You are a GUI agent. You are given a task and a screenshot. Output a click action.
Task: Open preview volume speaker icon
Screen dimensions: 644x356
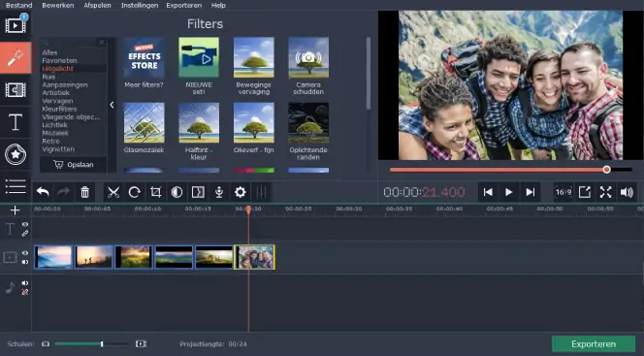click(627, 192)
